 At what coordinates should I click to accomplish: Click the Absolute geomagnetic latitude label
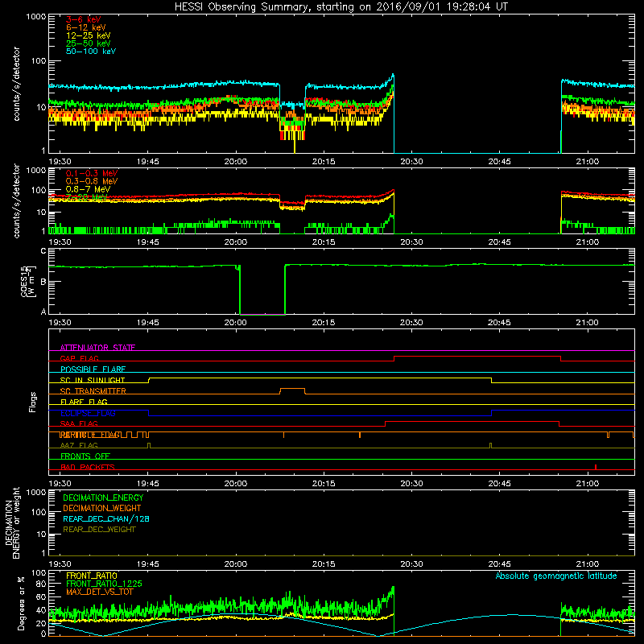point(556,576)
